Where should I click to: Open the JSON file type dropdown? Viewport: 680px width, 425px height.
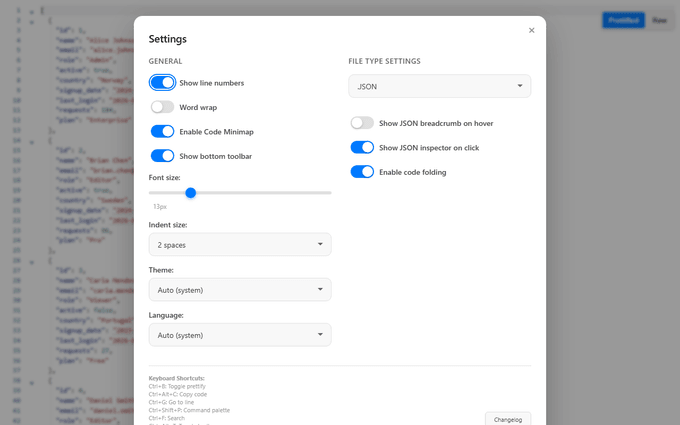click(x=440, y=86)
